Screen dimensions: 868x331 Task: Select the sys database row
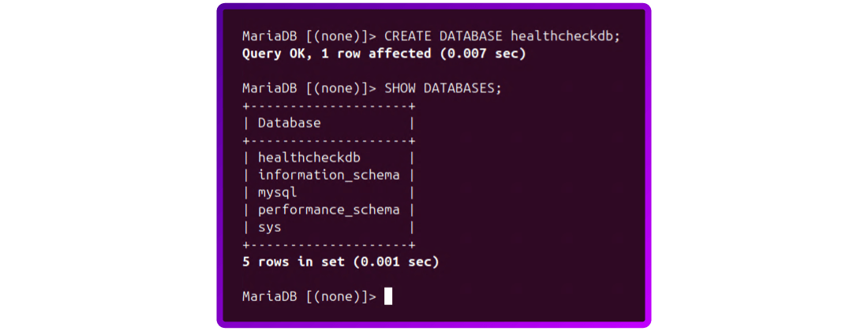click(270, 227)
